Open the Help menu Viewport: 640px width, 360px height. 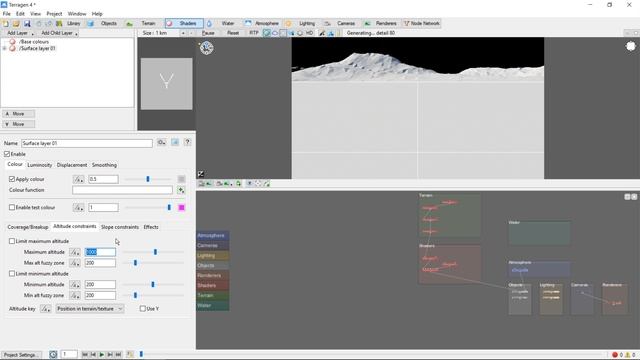pyautogui.click(x=97, y=14)
